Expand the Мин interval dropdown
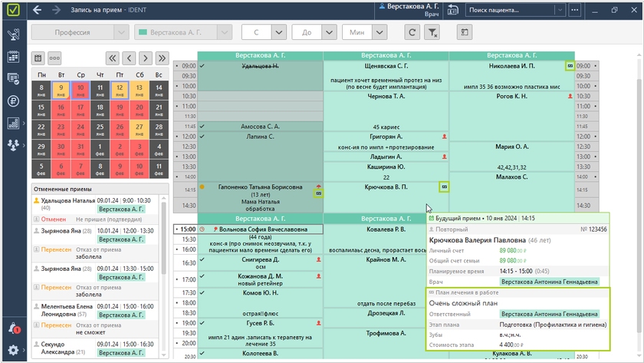644x363 pixels. click(x=379, y=32)
